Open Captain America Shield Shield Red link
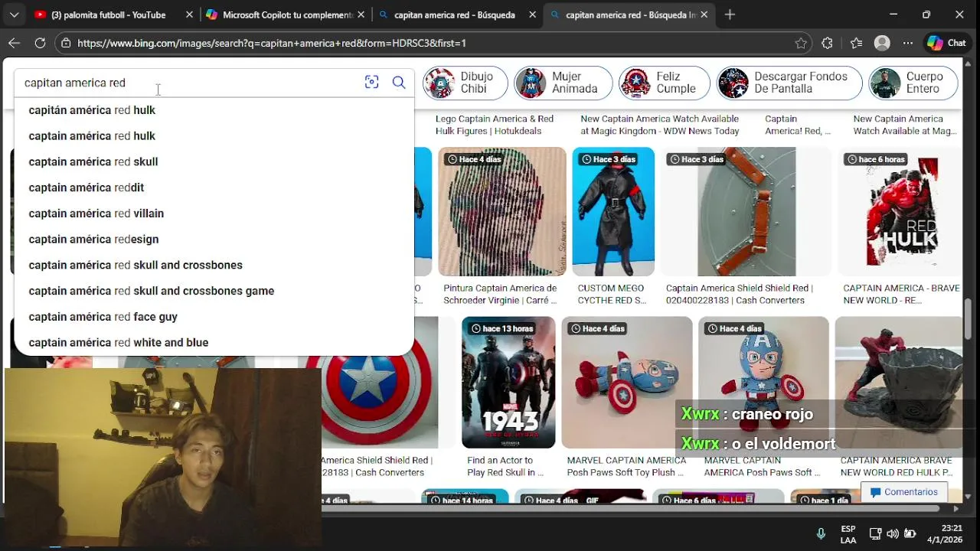 coord(740,295)
